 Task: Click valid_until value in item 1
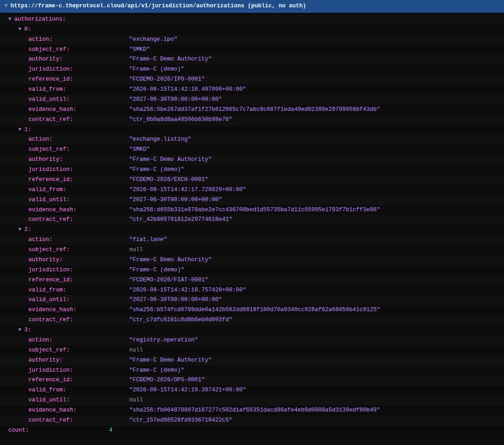[x=175, y=199]
